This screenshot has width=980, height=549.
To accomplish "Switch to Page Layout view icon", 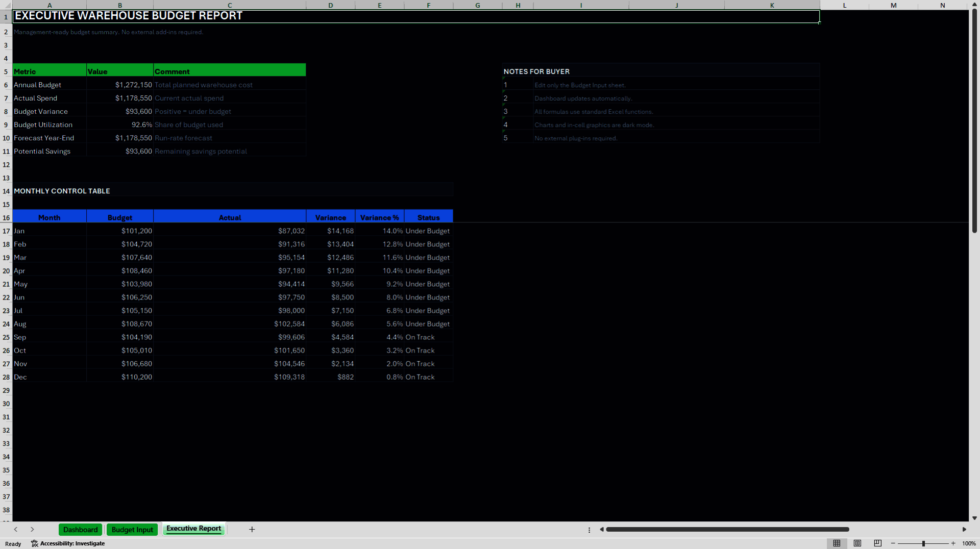I will [857, 543].
